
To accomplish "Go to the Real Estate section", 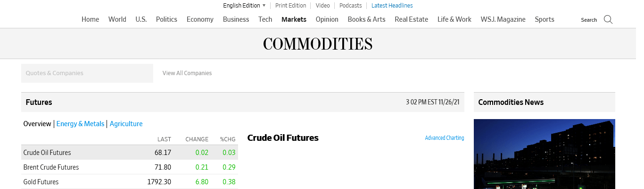I will (x=411, y=19).
